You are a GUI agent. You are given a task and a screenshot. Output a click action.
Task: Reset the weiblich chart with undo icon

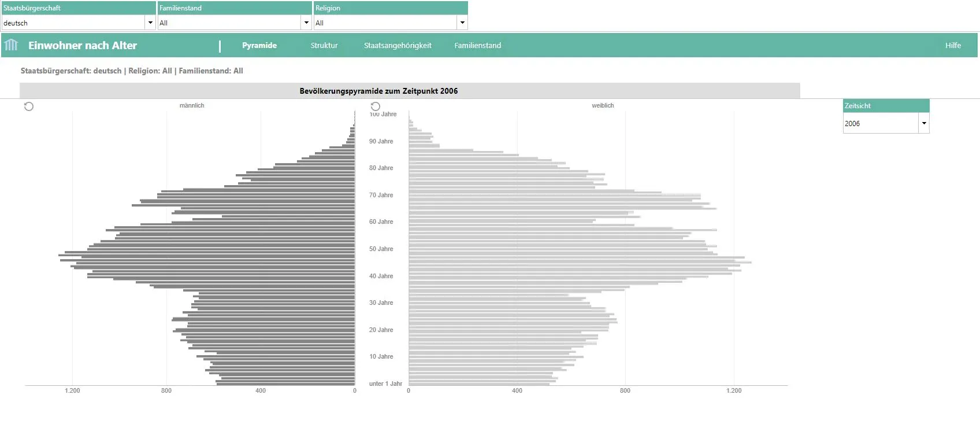click(376, 106)
